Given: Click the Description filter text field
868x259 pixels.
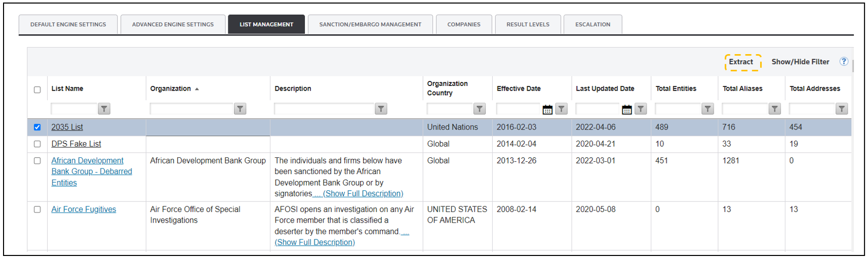Looking at the screenshot, I should [x=324, y=109].
